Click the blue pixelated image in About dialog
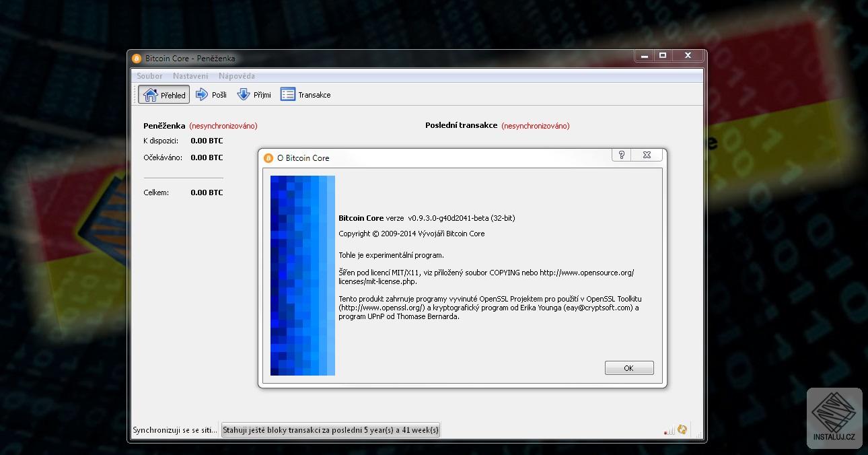 click(303, 275)
